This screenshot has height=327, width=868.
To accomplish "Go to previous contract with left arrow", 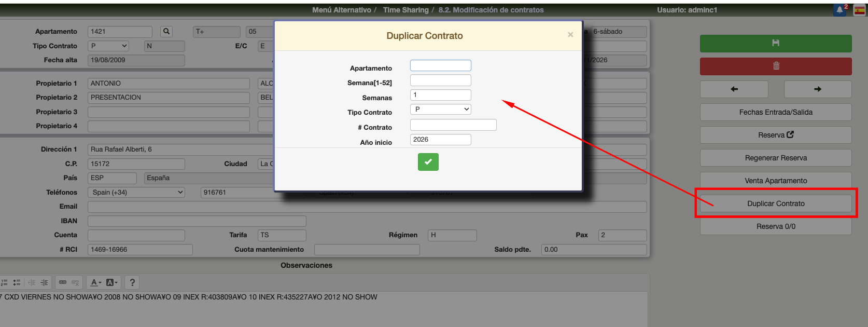I will click(734, 89).
